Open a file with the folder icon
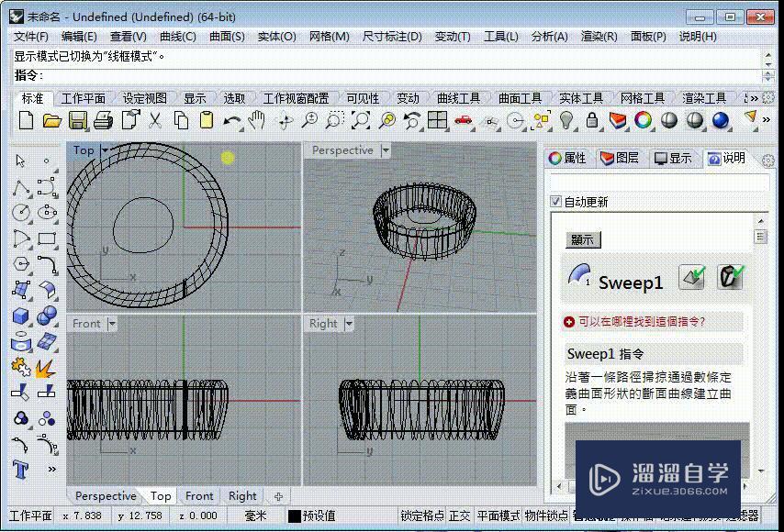This screenshot has width=784, height=532. [52, 120]
